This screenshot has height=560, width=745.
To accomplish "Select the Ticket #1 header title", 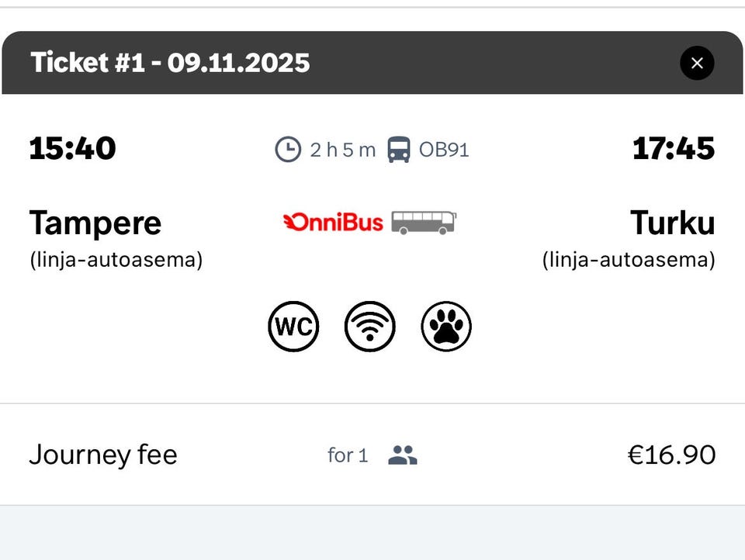I will (x=170, y=63).
